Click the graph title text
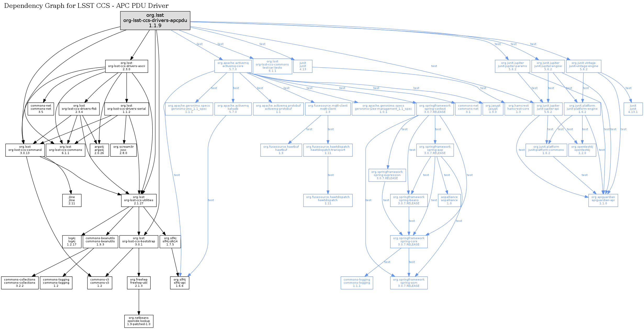Viewport: 644px width, 329px height. point(86,6)
